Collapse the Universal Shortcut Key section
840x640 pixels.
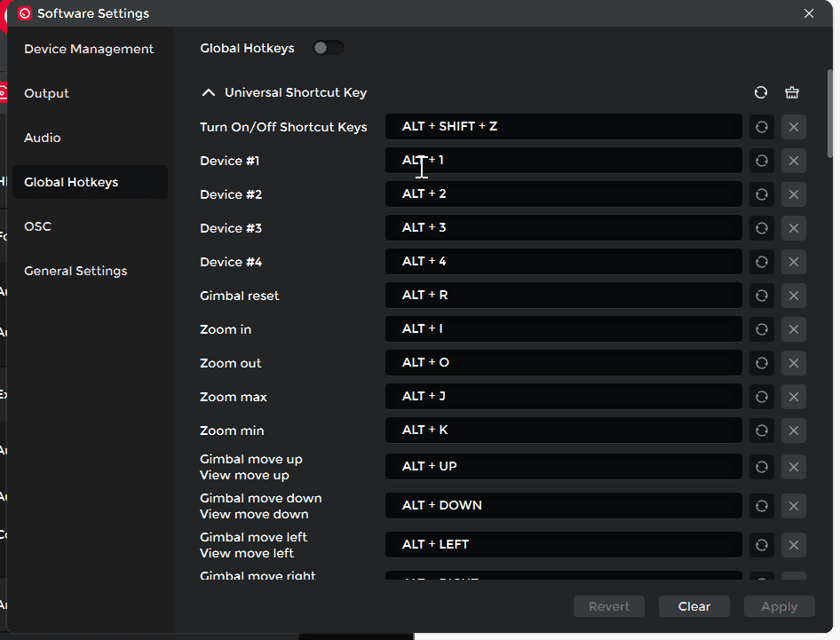(x=209, y=92)
